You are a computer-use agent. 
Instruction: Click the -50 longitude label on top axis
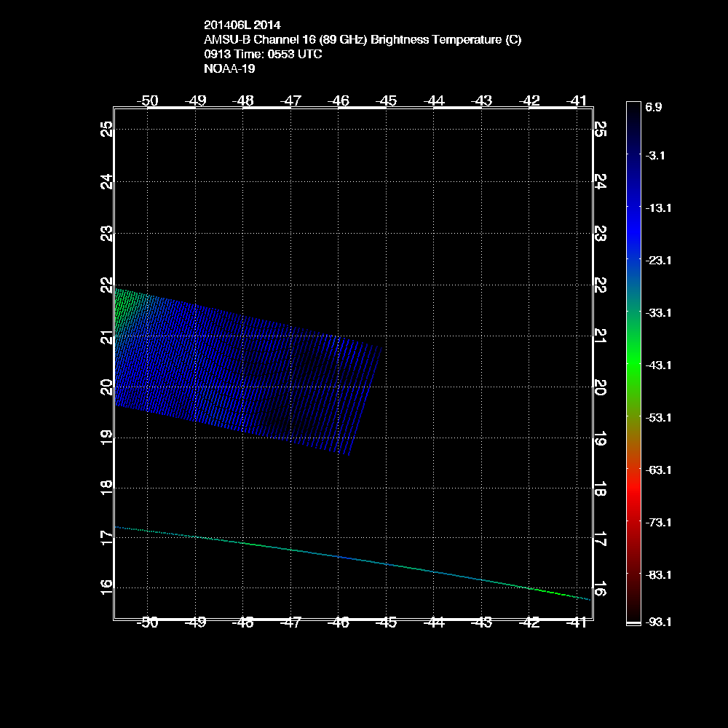pyautogui.click(x=148, y=100)
